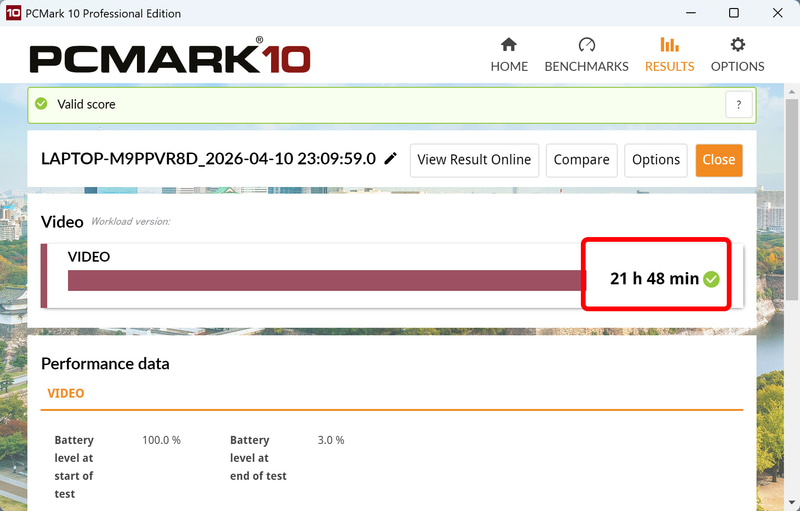Minimize the PCMark 10 window
The image size is (800, 511).
coord(691,13)
